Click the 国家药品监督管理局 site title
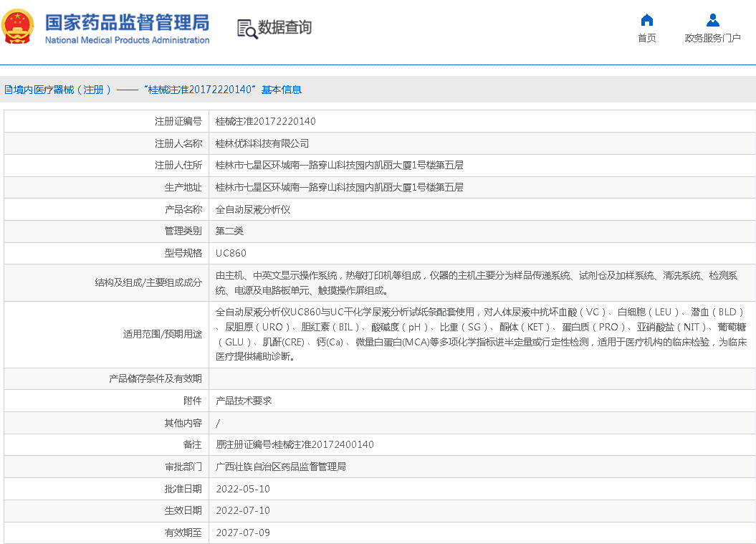Screen dimensions: 756x544 point(127,22)
